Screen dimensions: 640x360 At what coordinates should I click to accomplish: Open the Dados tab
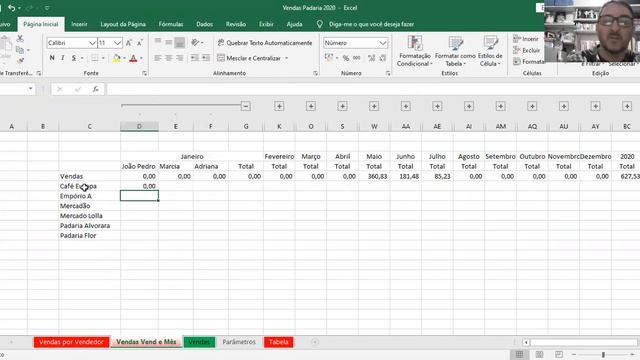coord(204,24)
